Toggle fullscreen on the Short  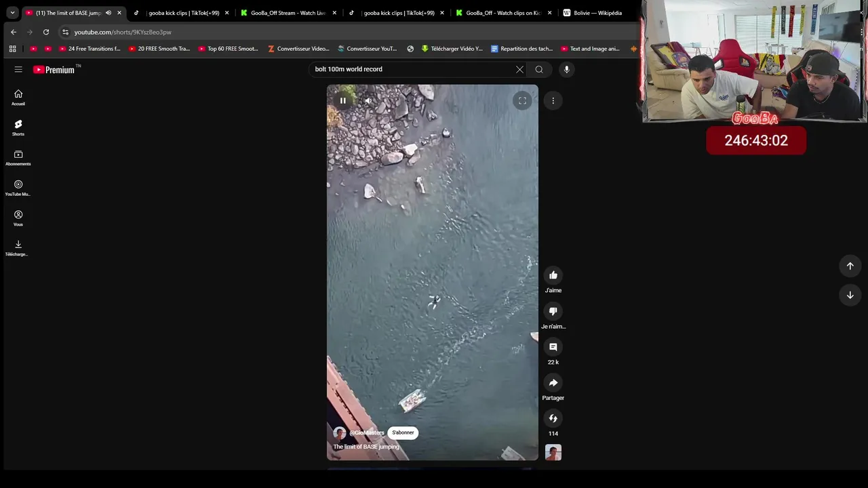[x=522, y=100]
